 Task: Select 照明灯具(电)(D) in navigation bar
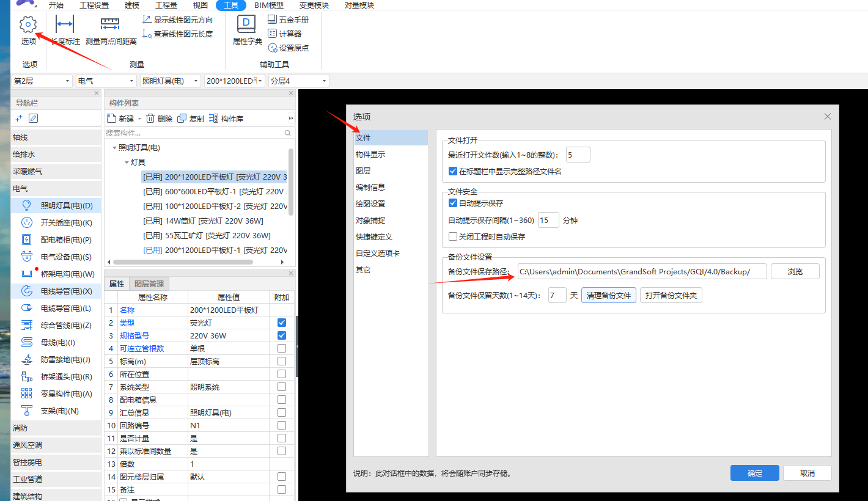coord(56,206)
